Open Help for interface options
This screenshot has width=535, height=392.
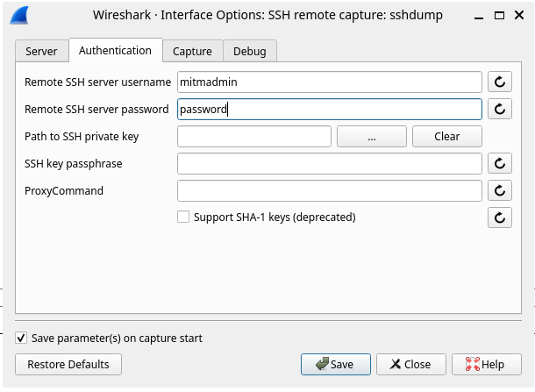484,364
